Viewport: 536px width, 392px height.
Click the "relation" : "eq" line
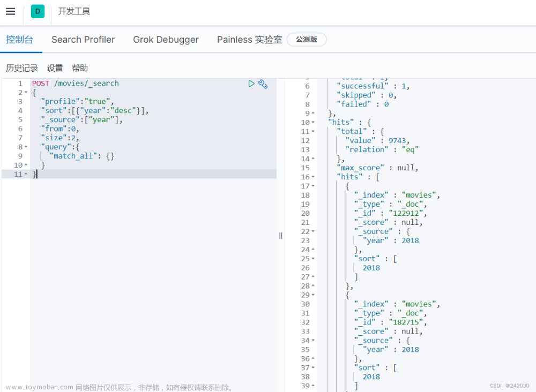tap(382, 149)
